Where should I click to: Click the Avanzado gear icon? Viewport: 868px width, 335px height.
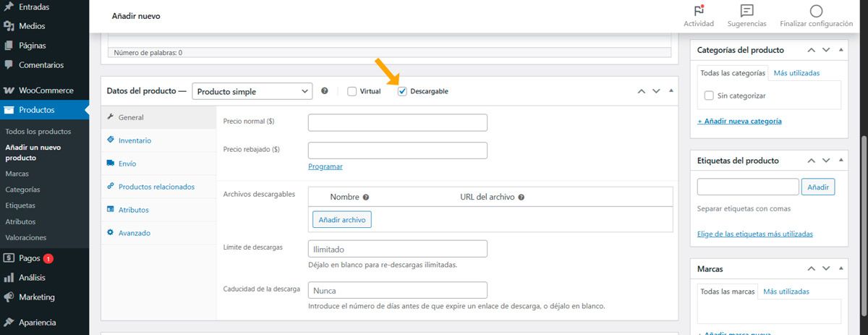point(110,232)
